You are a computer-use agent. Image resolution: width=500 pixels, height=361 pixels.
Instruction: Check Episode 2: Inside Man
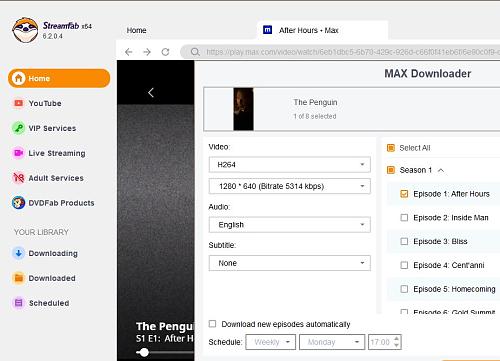(404, 218)
